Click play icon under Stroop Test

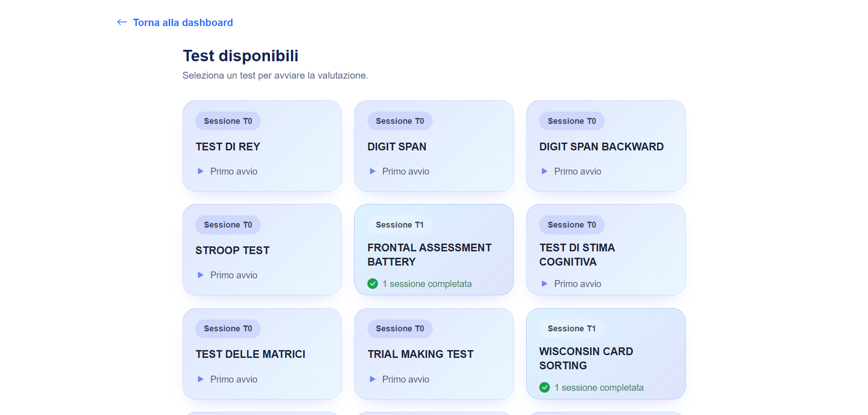(200, 275)
